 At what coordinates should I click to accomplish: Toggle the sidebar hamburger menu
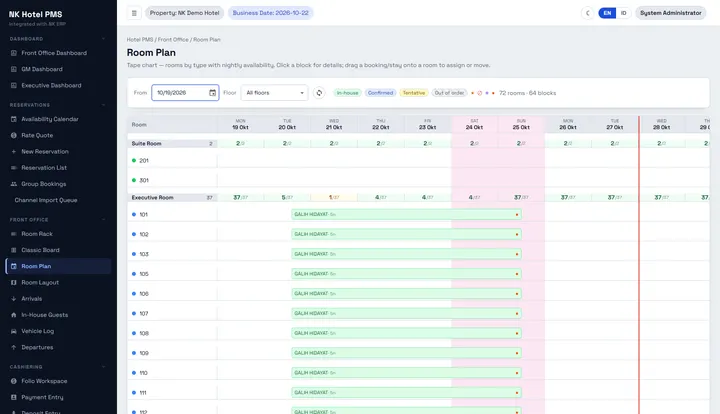(134, 13)
